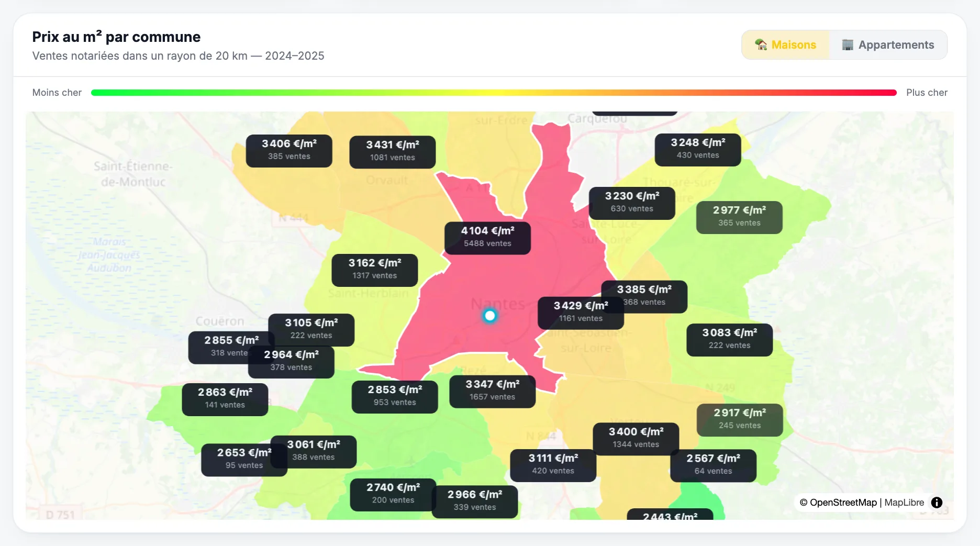Viewport: 980px width, 546px height.
Task: Click the 4 104 €/m² Nantes label
Action: [487, 238]
